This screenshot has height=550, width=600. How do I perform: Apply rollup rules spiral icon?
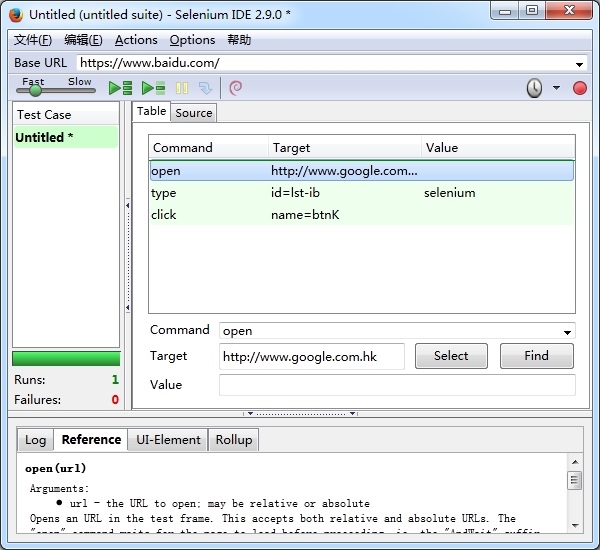click(235, 88)
